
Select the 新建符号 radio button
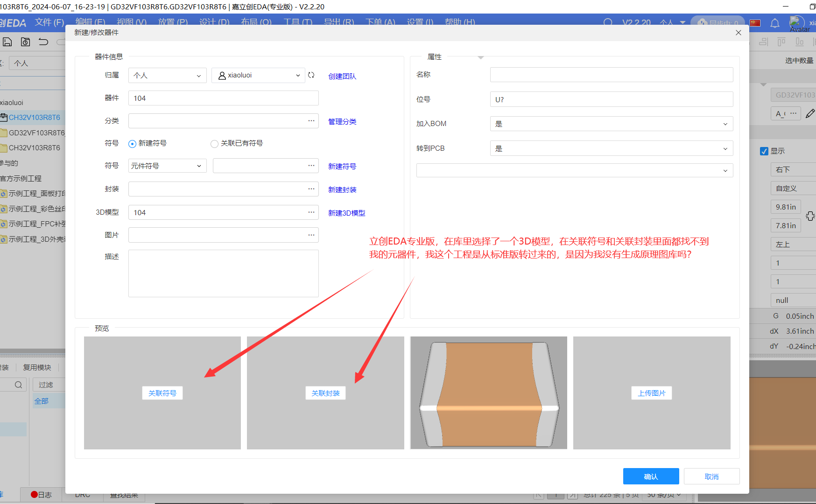(132, 144)
